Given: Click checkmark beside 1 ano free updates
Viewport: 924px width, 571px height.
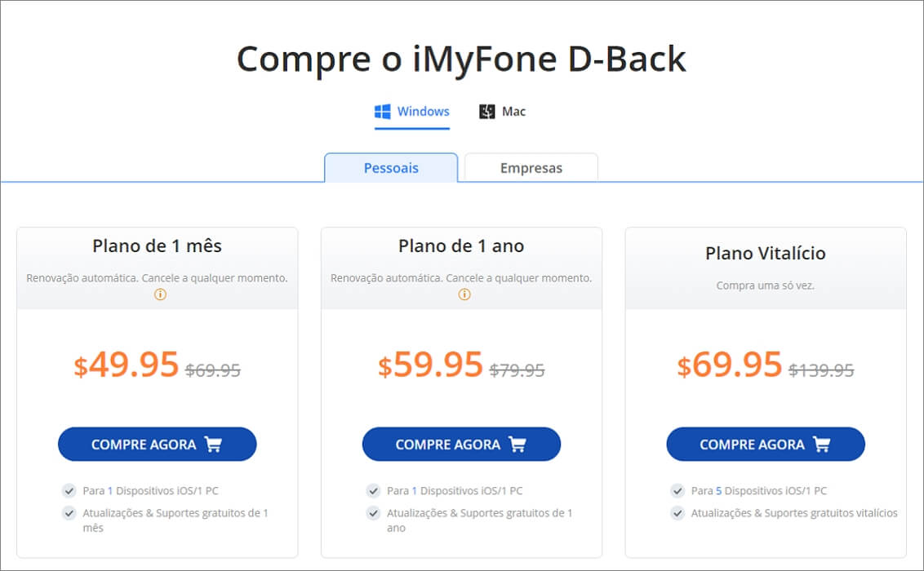Looking at the screenshot, I should (374, 513).
